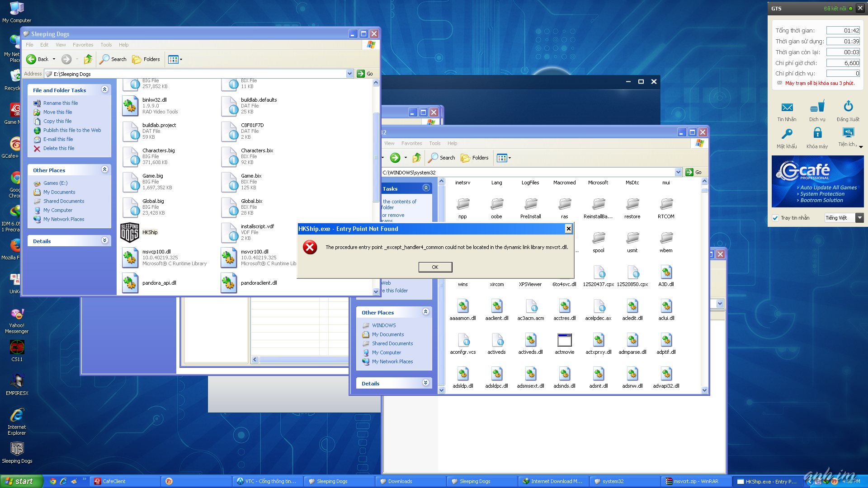Click OK in the HKShip.exe error dialog

coord(435,267)
